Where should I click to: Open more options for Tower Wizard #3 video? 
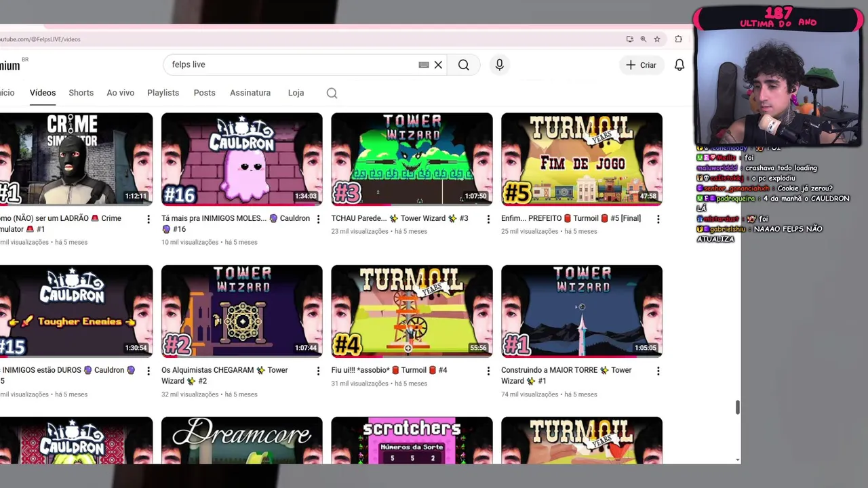488,219
